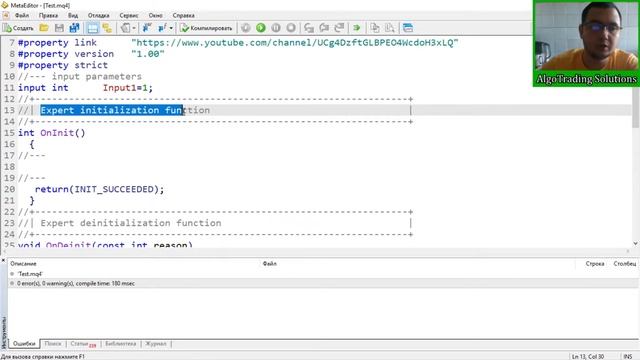Image resolution: width=640 pixels, height=360 pixels.
Task: Open a file with folder icon
Action: tap(44, 28)
